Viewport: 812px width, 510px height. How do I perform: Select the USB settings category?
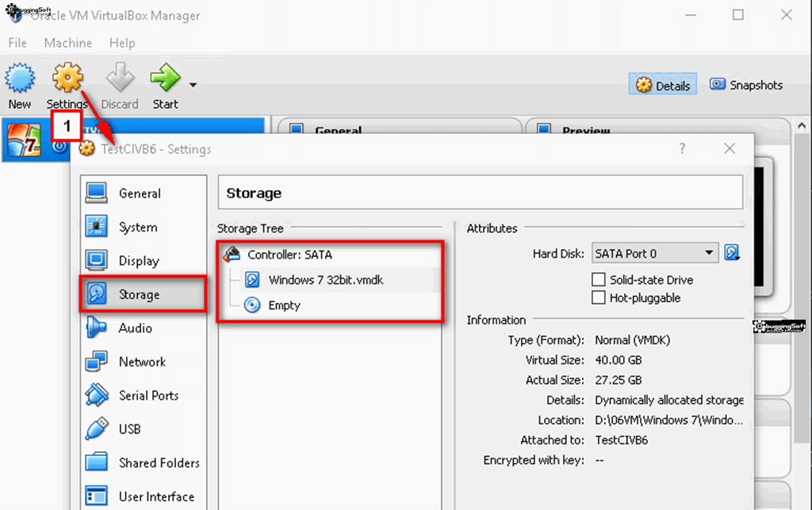point(144,429)
